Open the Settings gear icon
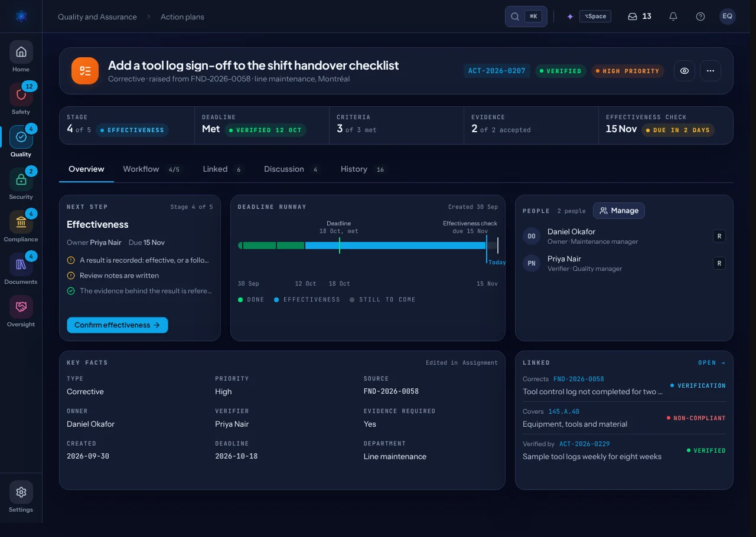Screen dimensions: 756x537 [x=21, y=492]
